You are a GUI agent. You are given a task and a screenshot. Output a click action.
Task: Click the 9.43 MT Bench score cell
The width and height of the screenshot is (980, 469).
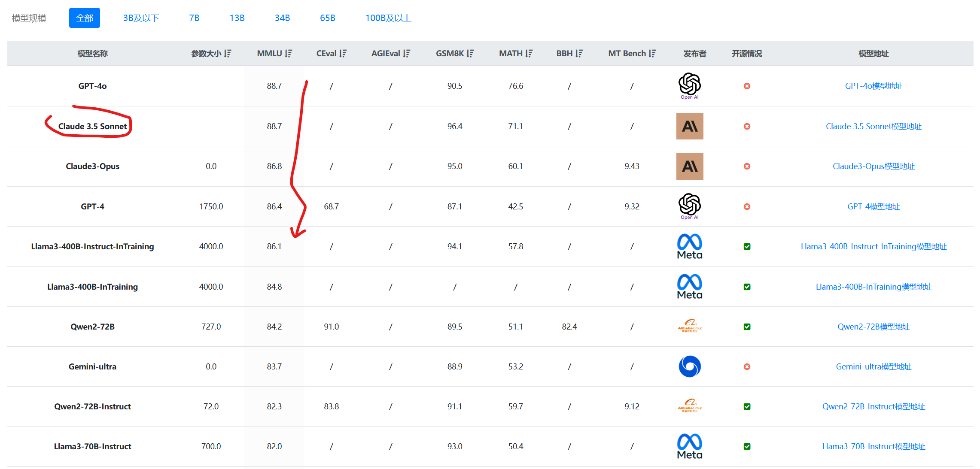click(632, 166)
